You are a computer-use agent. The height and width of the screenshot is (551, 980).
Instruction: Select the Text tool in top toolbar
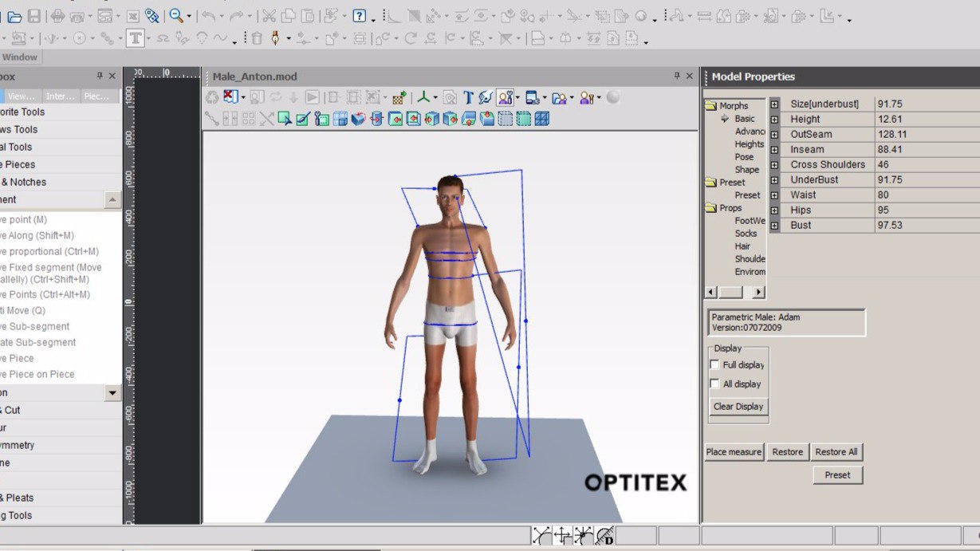click(136, 38)
